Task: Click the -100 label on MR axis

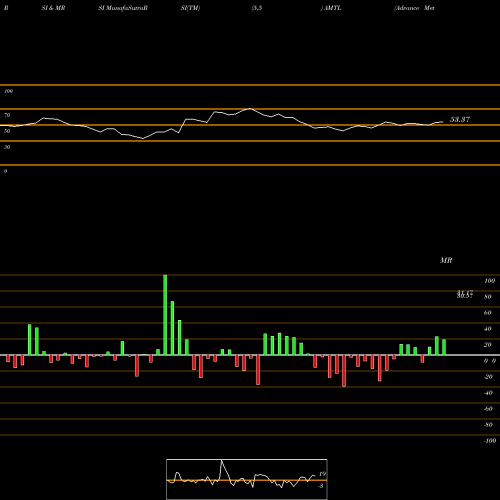Action: [489, 441]
